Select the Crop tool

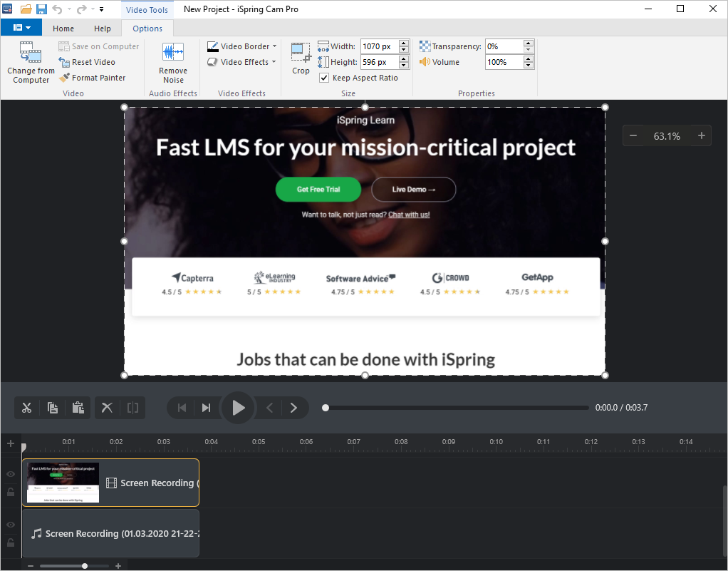pyautogui.click(x=301, y=58)
